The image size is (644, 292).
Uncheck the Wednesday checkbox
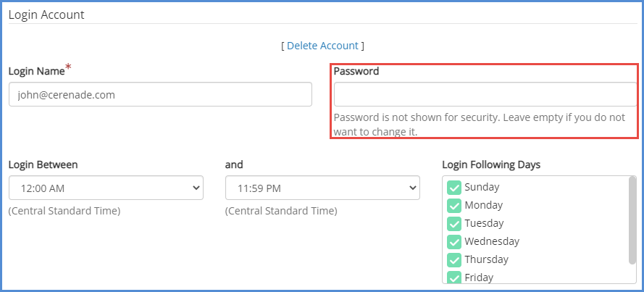pos(454,241)
